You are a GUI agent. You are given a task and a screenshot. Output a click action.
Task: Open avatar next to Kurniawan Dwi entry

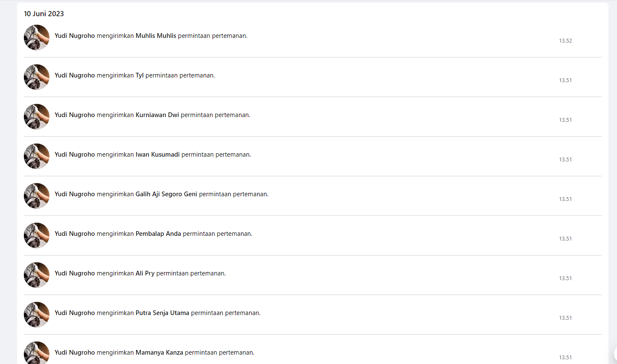pos(37,117)
